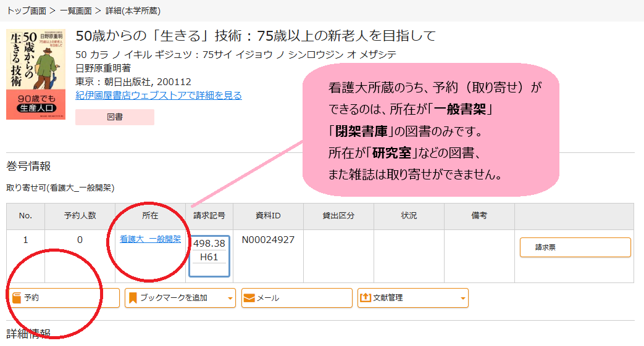Click the 備考 column header
Screen dimensions: 644x346
(479, 215)
